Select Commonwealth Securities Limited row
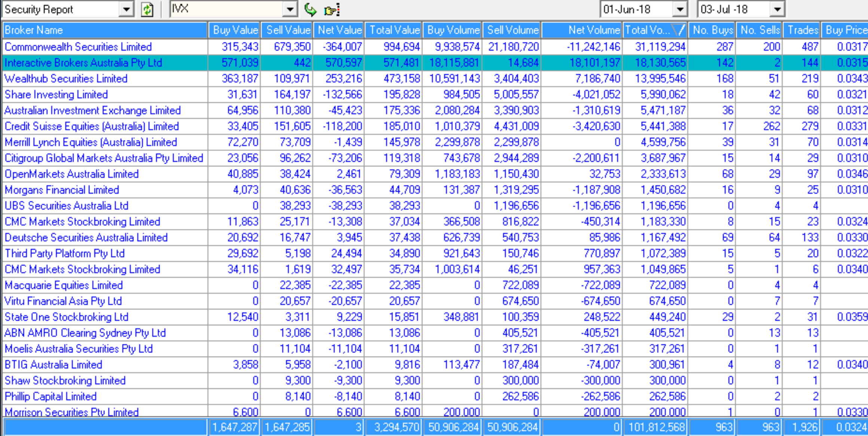The height and width of the screenshot is (436, 868). click(x=435, y=47)
